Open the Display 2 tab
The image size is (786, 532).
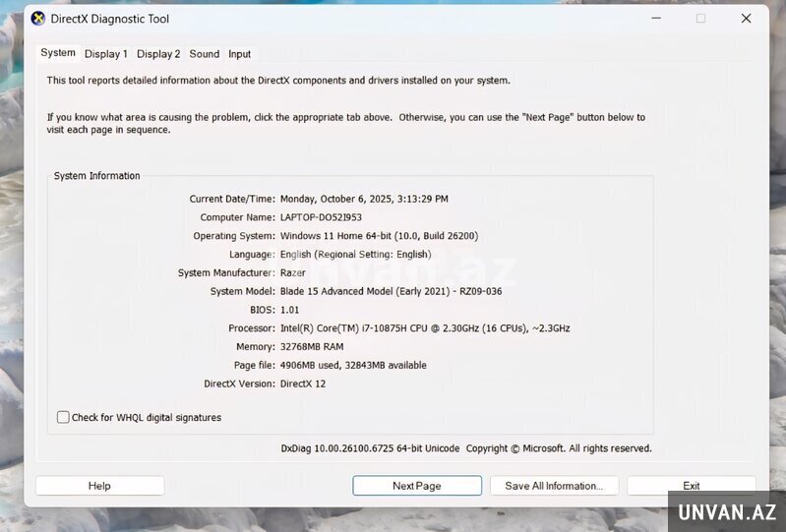pyautogui.click(x=158, y=54)
